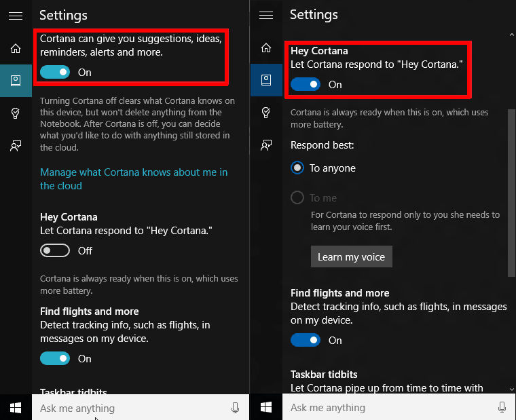Turn off Hey Cortana toggle in right panel

(306, 85)
